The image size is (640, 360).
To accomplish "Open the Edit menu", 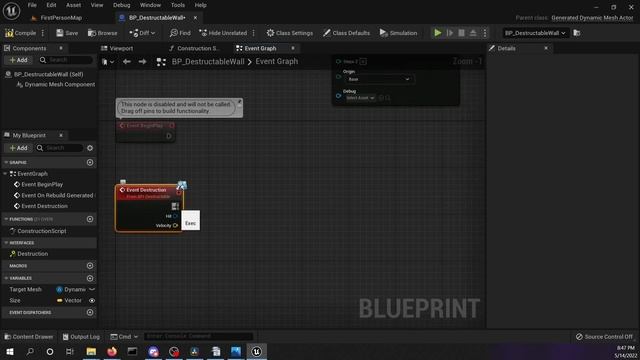I will (x=51, y=5).
